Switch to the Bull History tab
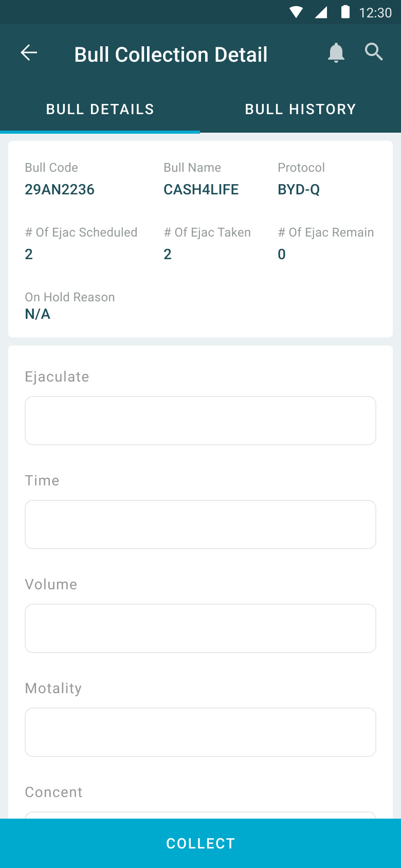This screenshot has height=868, width=401. pyautogui.click(x=301, y=109)
